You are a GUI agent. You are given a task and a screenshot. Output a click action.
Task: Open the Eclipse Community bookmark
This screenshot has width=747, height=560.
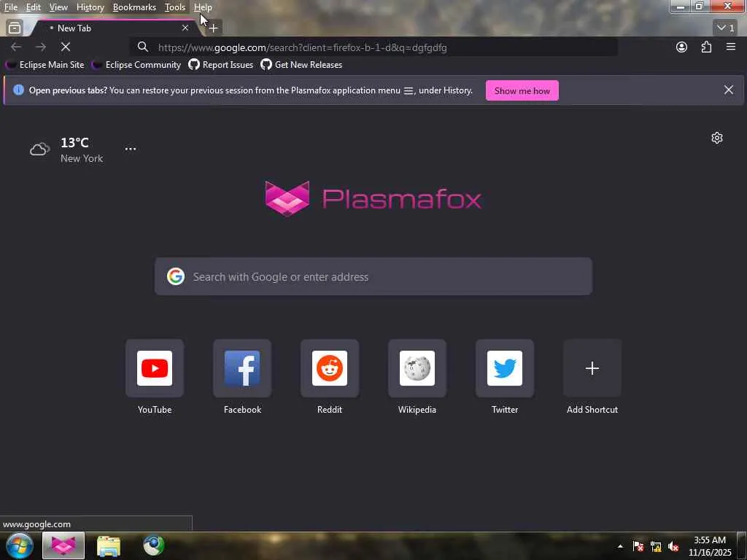[x=136, y=65]
